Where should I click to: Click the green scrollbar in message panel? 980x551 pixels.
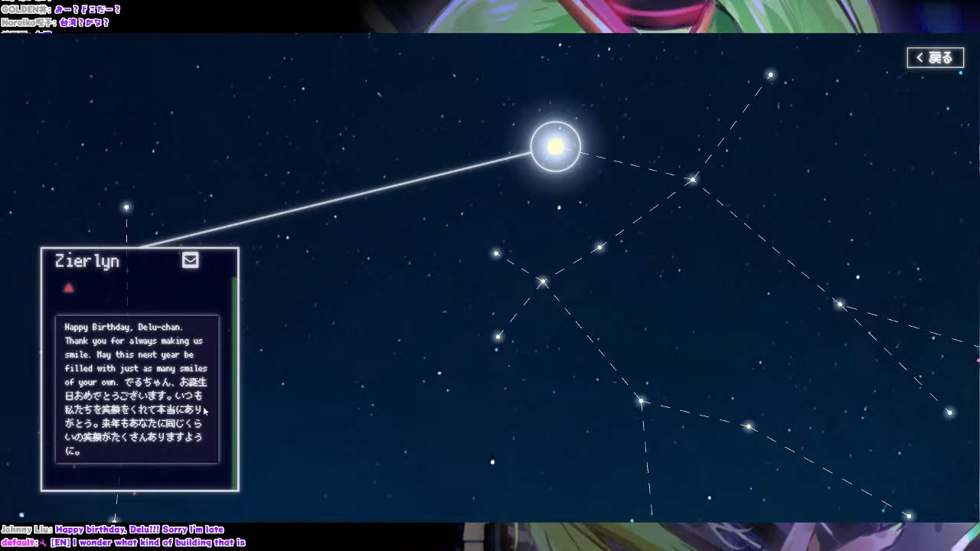pyautogui.click(x=234, y=383)
